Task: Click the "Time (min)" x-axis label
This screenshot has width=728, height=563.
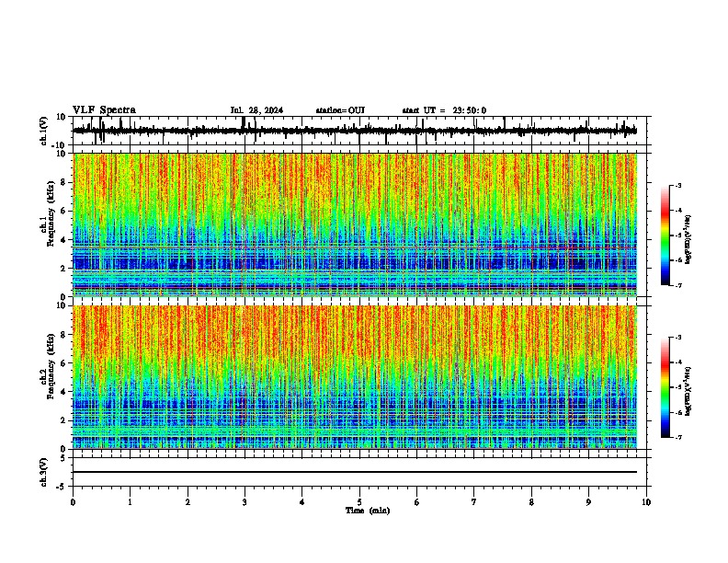Action: 368,511
